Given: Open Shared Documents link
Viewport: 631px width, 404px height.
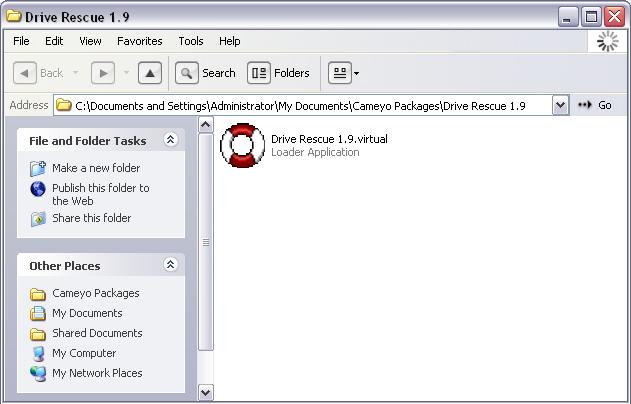Looking at the screenshot, I should 97,333.
